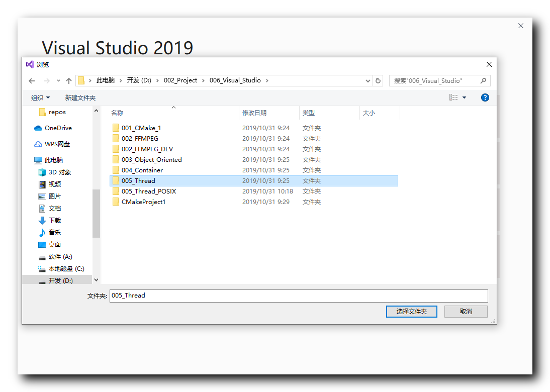
Task: Click the forward navigation arrow
Action: [x=47, y=81]
